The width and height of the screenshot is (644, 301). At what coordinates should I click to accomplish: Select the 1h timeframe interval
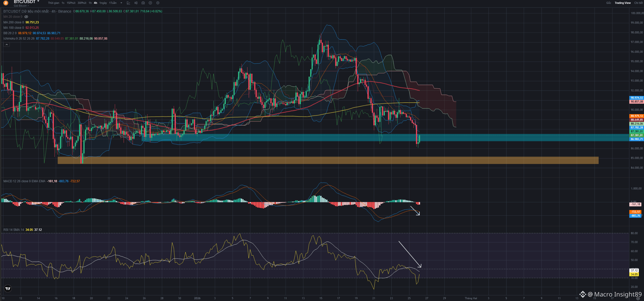click(90, 3)
